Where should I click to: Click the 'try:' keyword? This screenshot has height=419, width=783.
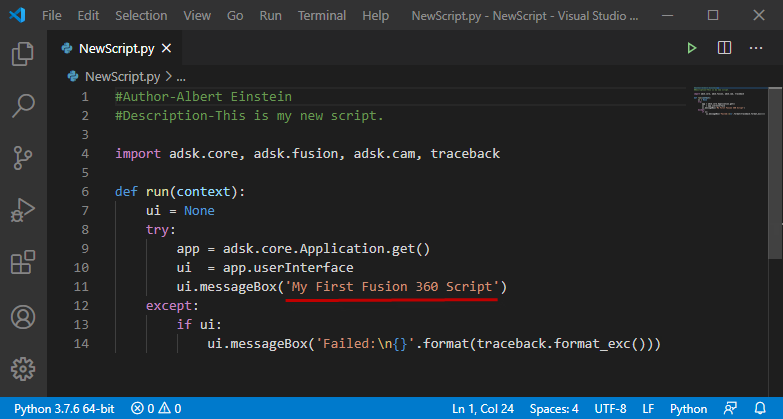161,230
